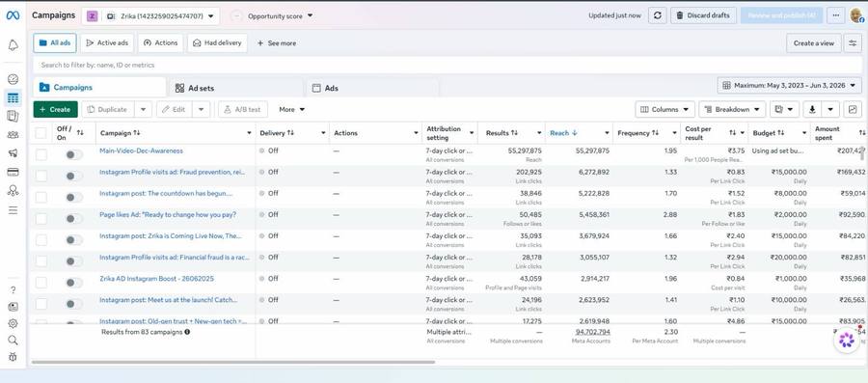This screenshot has height=383, width=868.
Task: Open Edit dropdown arrow
Action: pos(201,110)
